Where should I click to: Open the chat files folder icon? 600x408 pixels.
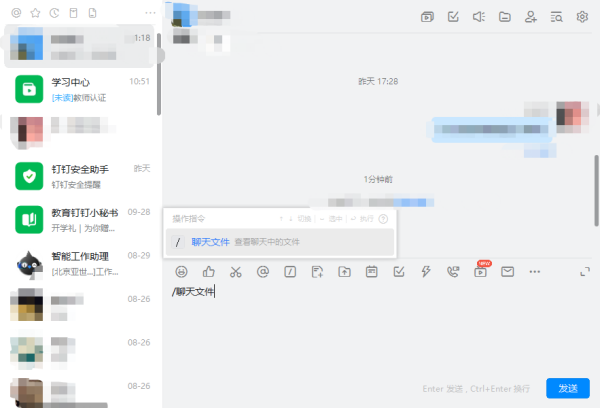click(505, 16)
